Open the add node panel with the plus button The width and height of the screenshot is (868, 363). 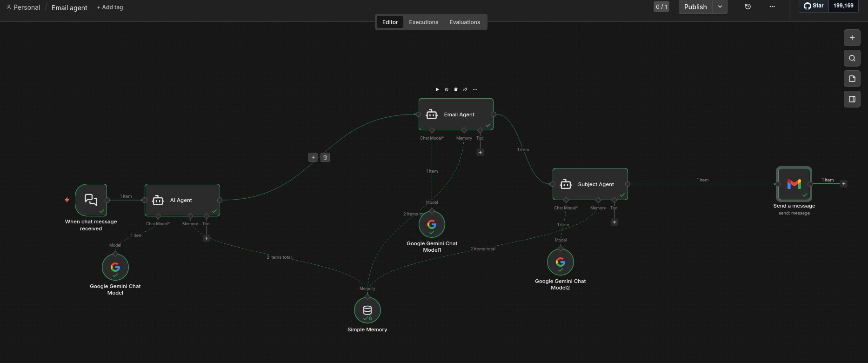[x=852, y=38]
